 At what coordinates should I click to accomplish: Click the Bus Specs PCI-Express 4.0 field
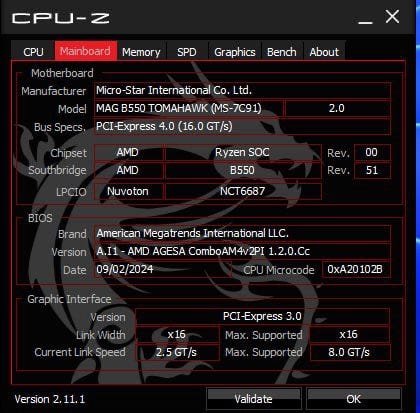pyautogui.click(x=242, y=126)
